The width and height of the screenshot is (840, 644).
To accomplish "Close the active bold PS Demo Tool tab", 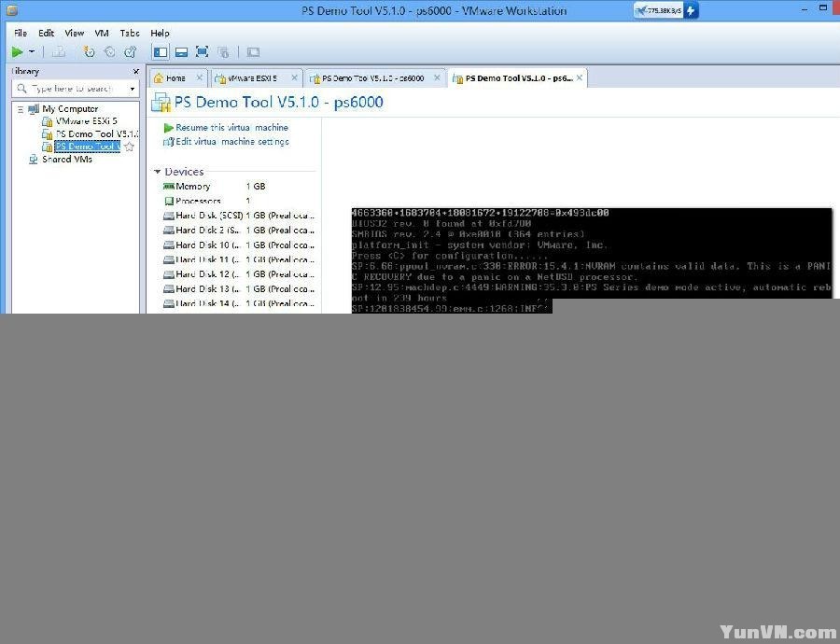I will pos(580,77).
